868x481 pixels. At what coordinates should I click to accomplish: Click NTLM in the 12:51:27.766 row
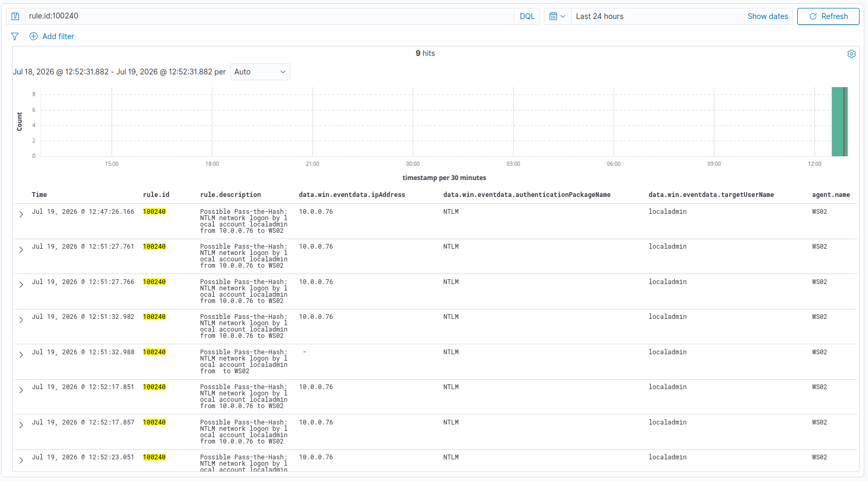[451, 282]
